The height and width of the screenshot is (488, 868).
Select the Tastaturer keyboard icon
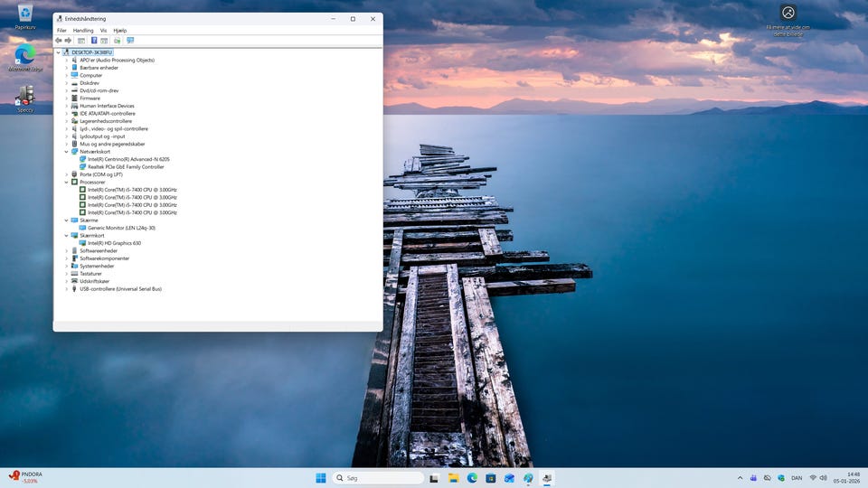(74, 273)
